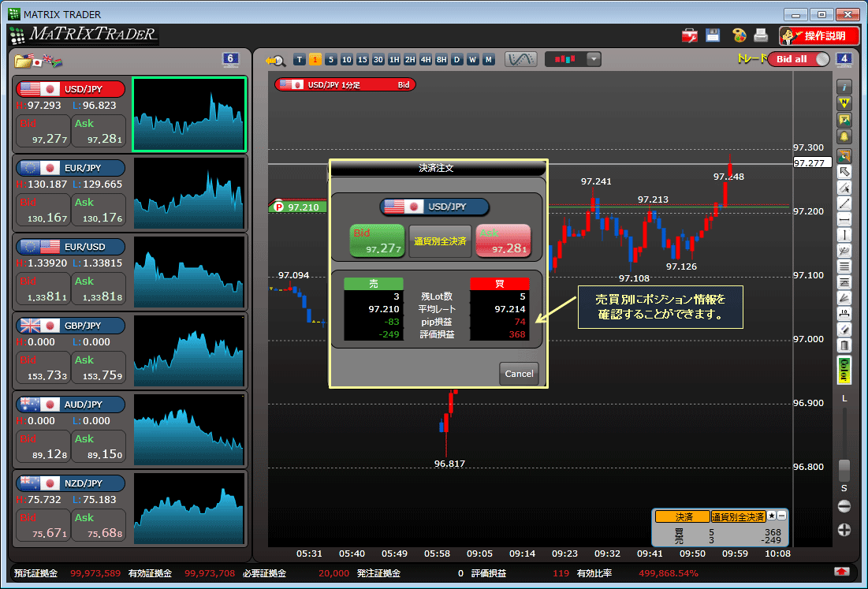Select the Fibonacci arc tool
Screen dimensions: 868x589
tap(844, 251)
